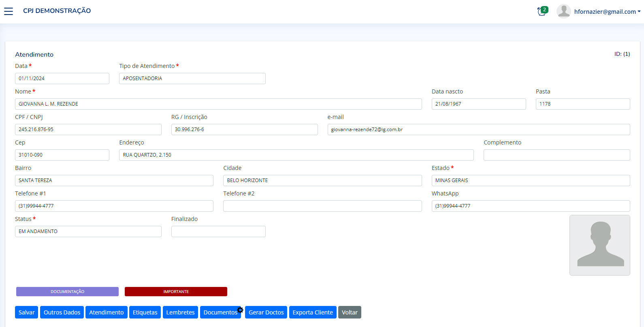Open the Tipo de Atendimento field
This screenshot has height=327, width=644.
192,79
